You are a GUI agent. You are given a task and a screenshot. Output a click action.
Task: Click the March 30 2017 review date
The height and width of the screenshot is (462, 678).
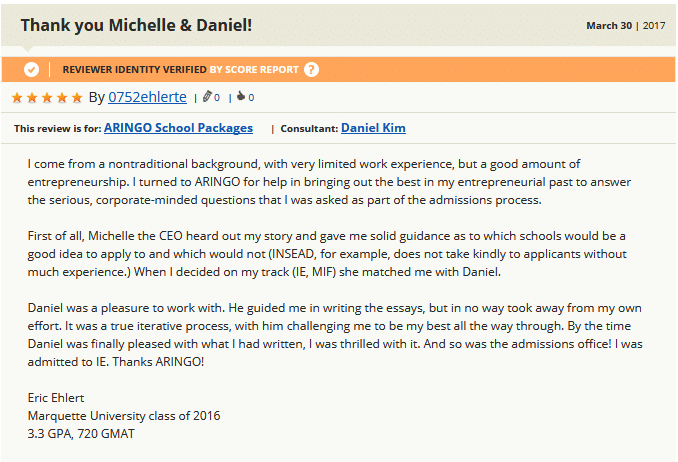(625, 26)
